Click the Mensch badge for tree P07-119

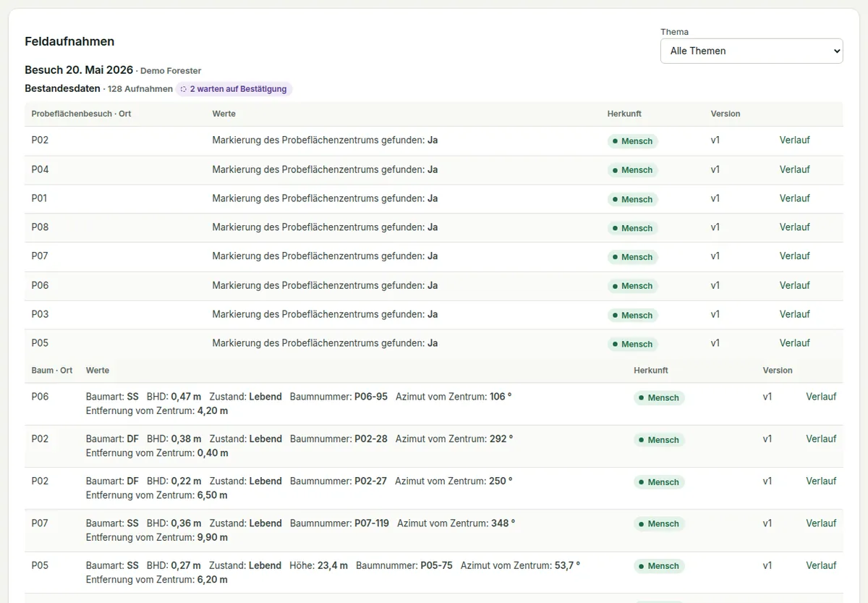point(659,524)
